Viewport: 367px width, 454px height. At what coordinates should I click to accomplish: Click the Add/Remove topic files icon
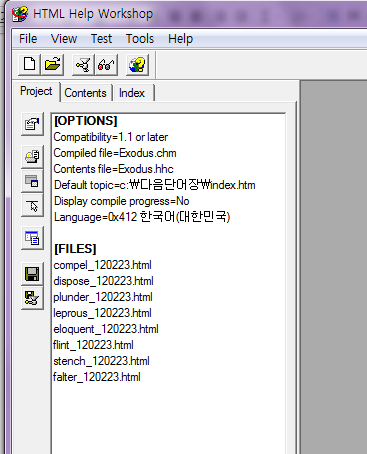[x=32, y=156]
